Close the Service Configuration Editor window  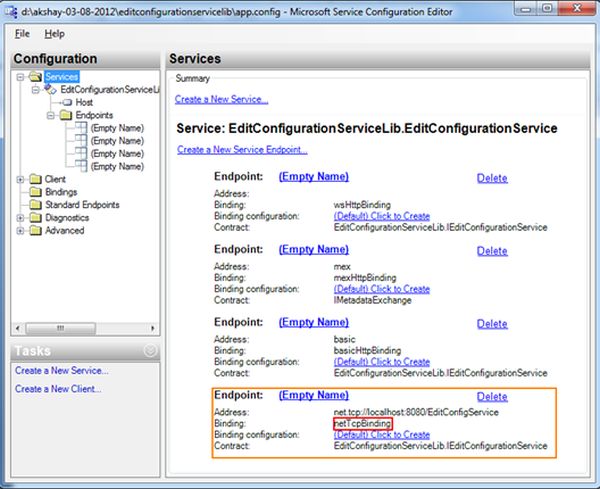coord(577,8)
